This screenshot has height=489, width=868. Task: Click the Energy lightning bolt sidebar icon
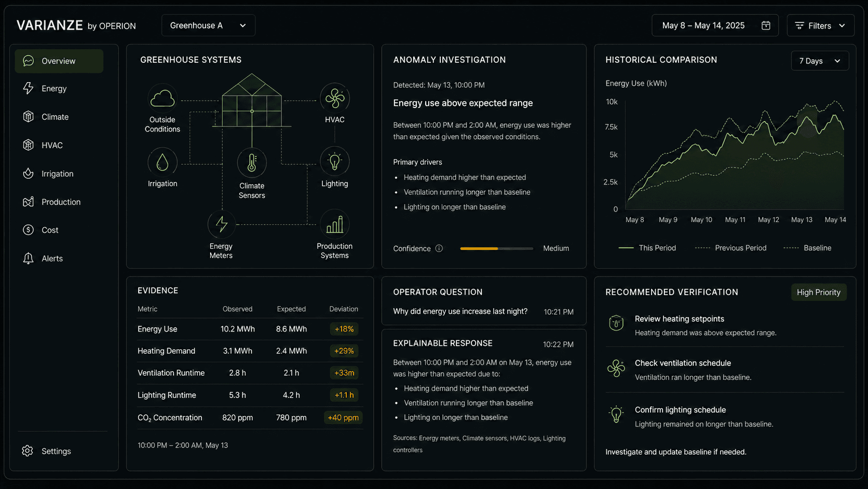[x=28, y=88]
